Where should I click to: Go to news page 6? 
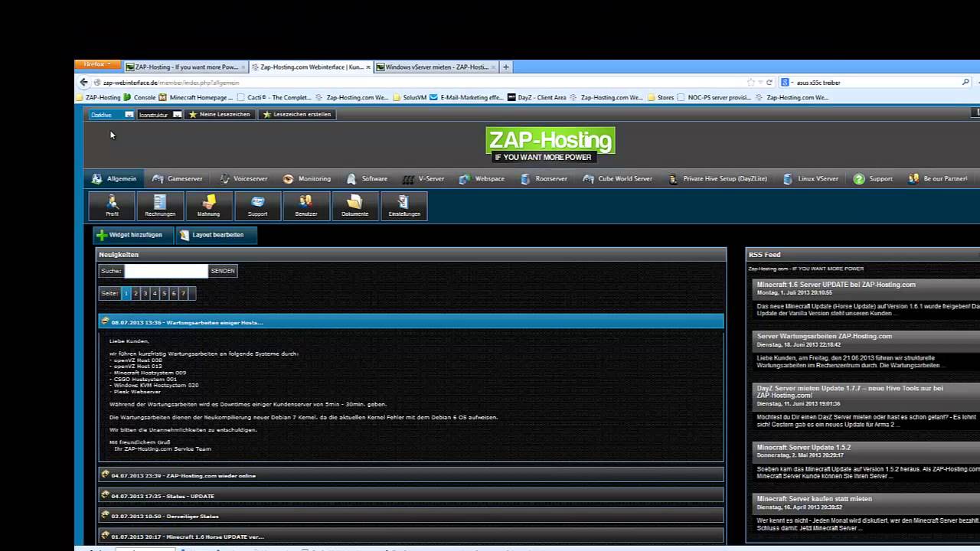174,293
